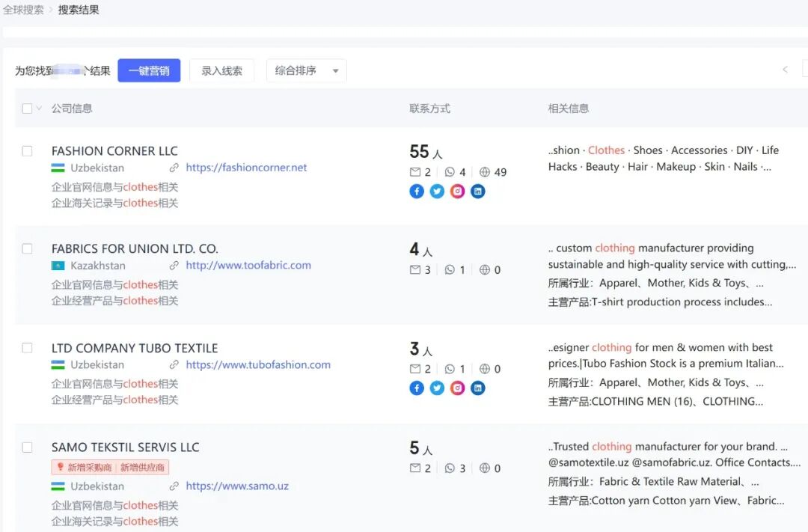The image size is (808, 532).
Task: Click WhatsApp icon in SAMO TEKSTIL SERVIS row
Action: (450, 468)
